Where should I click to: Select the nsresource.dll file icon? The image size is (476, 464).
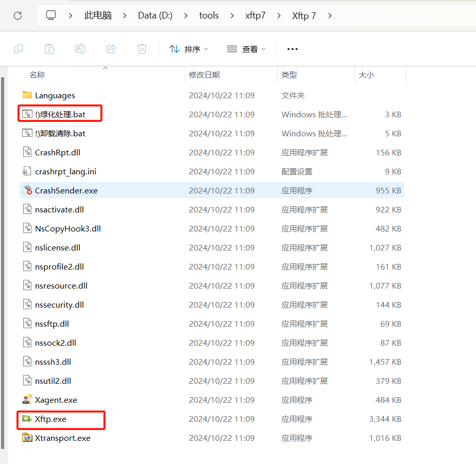point(27,285)
